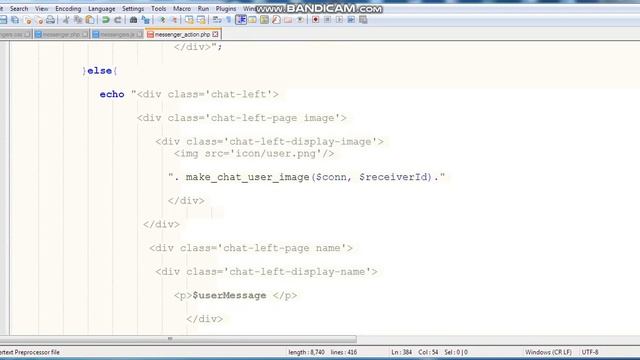Open the Encoding menu
This screenshot has height=360, width=640.
point(68,9)
